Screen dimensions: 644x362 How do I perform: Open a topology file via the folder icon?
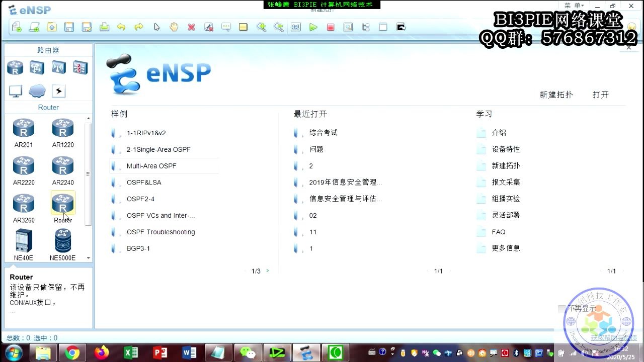point(52,27)
